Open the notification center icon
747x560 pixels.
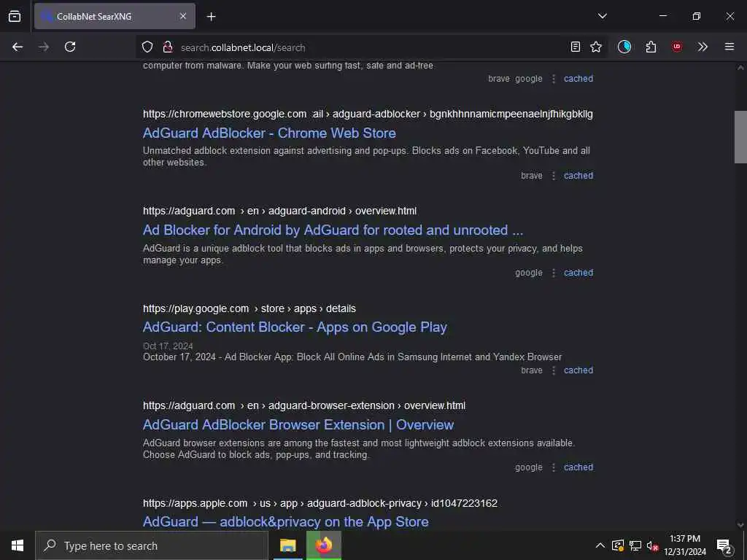tap(724, 546)
